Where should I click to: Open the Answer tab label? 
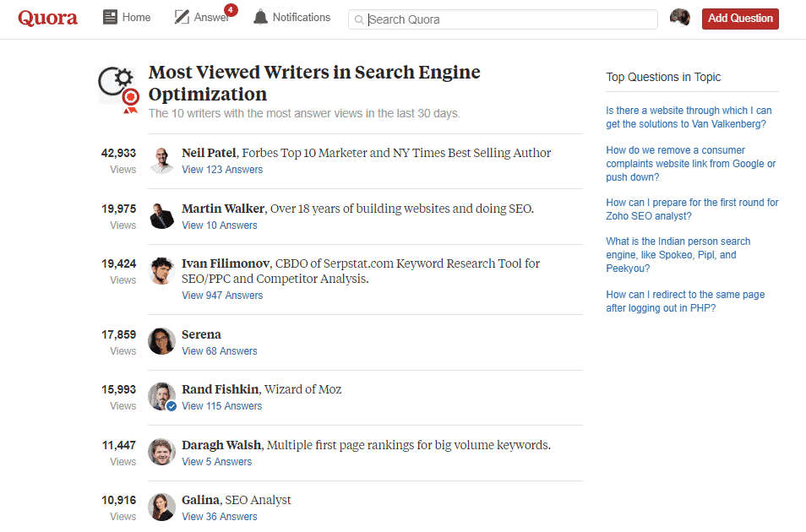(210, 18)
